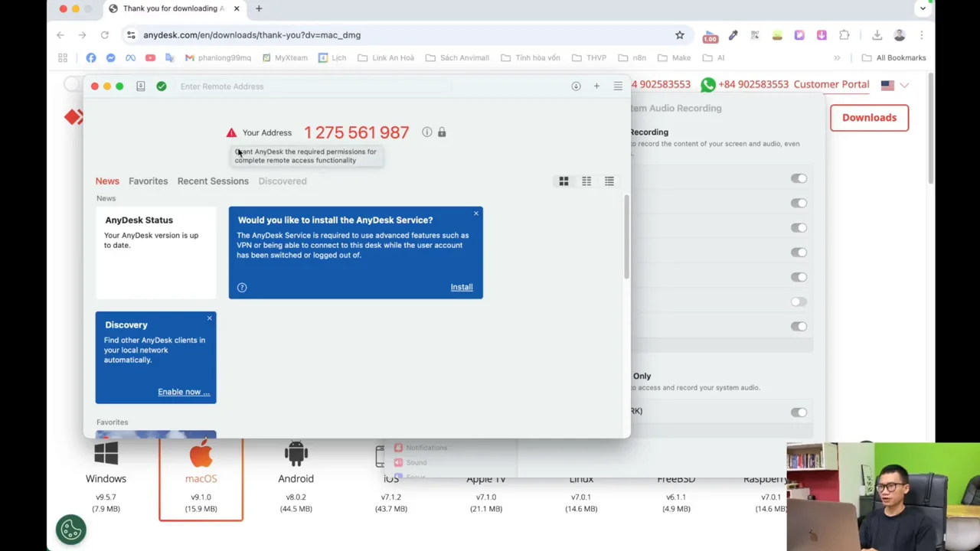Screen dimensions: 980x551
Task: Select the Android download icon
Action: (296, 455)
